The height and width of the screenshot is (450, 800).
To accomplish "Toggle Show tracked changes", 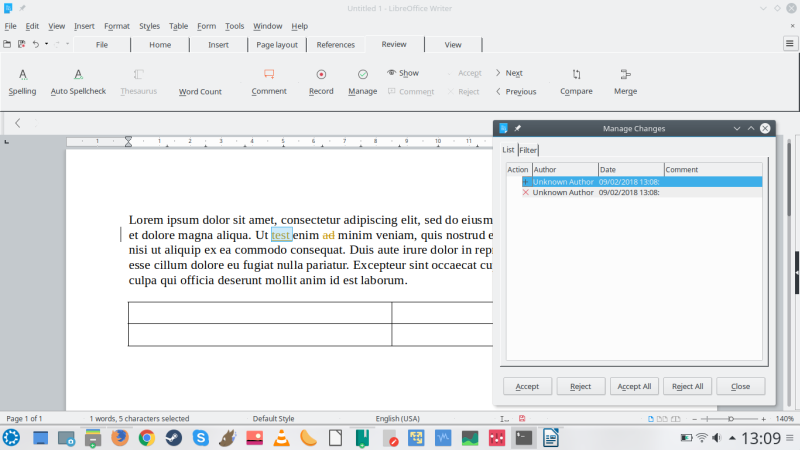I will click(x=403, y=73).
